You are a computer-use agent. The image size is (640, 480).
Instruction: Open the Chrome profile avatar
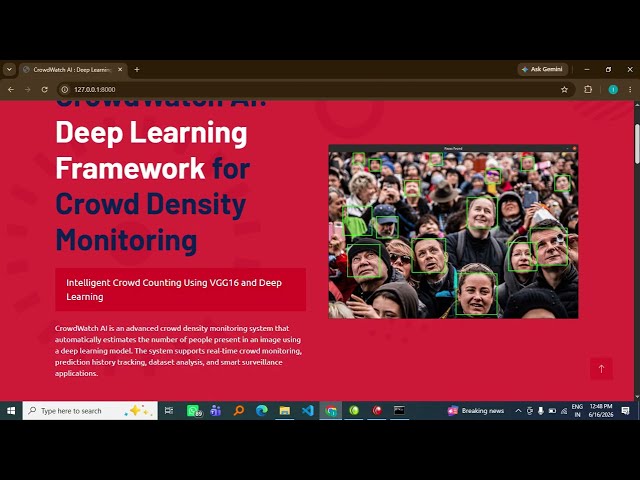(613, 89)
